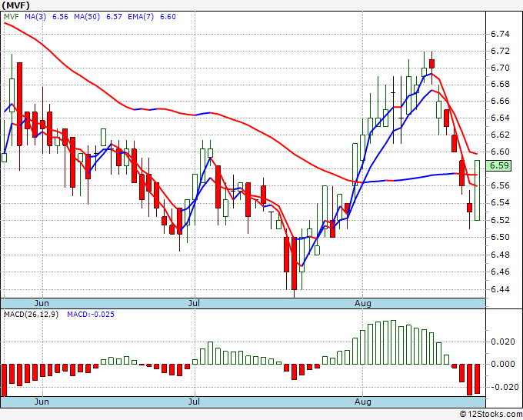Select price axis label 6.50
523x420 pixels.
tap(500, 237)
